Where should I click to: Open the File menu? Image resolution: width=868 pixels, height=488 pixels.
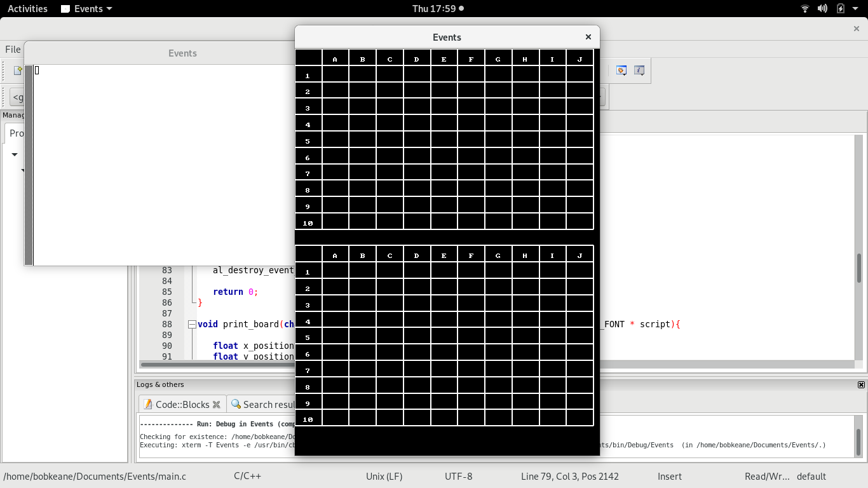tap(13, 50)
